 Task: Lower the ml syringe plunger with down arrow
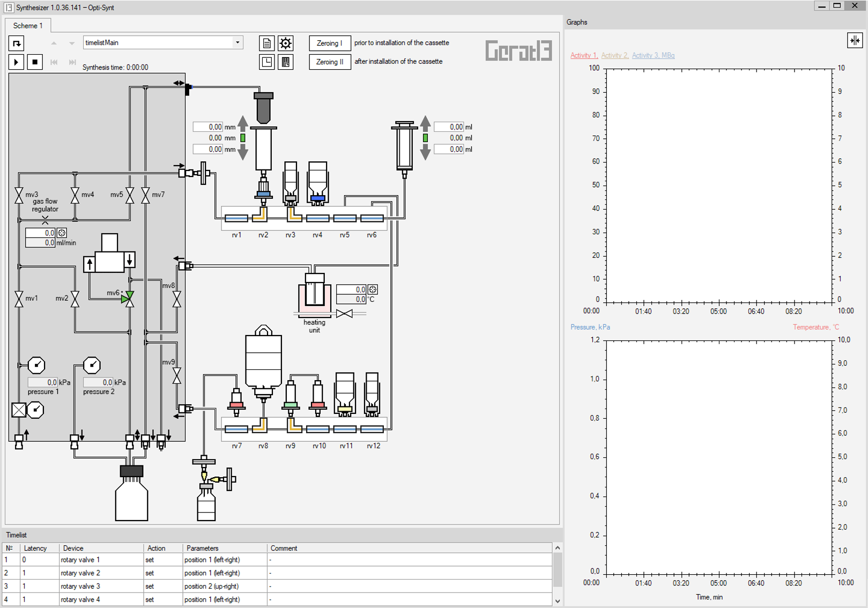(x=425, y=152)
